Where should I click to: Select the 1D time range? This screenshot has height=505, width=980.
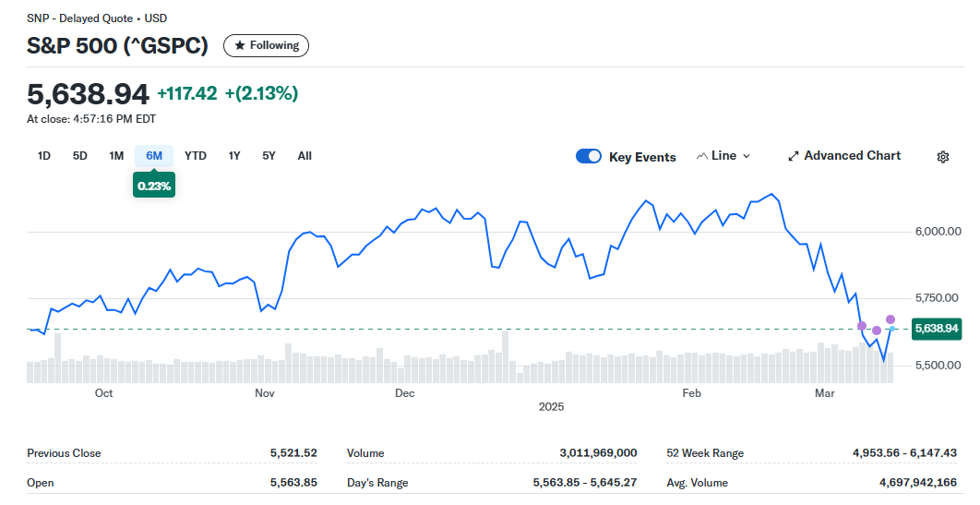coord(43,156)
